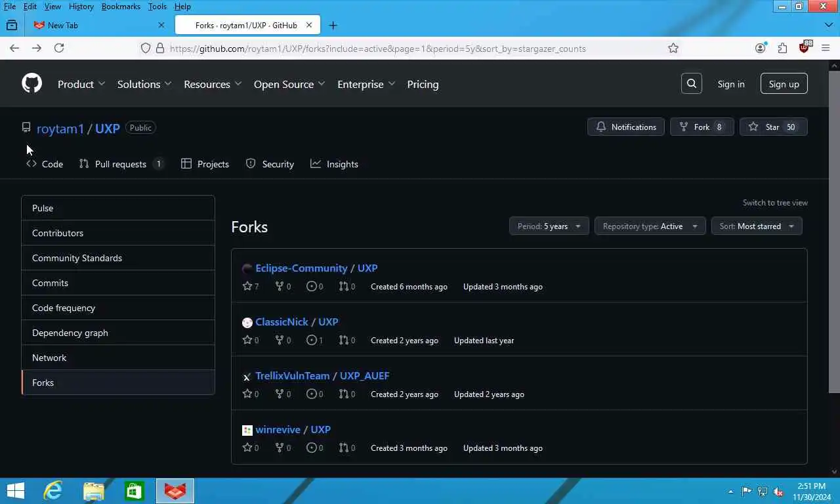Expand the Solutions menu
This screenshot has width=840, height=504.
click(144, 84)
